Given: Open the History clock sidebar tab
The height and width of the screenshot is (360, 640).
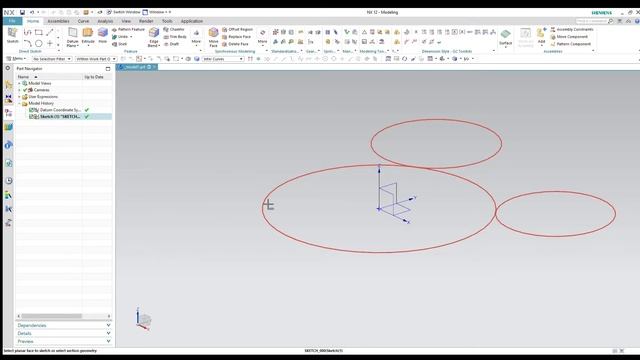Looking at the screenshot, I should pyautogui.click(x=9, y=180).
